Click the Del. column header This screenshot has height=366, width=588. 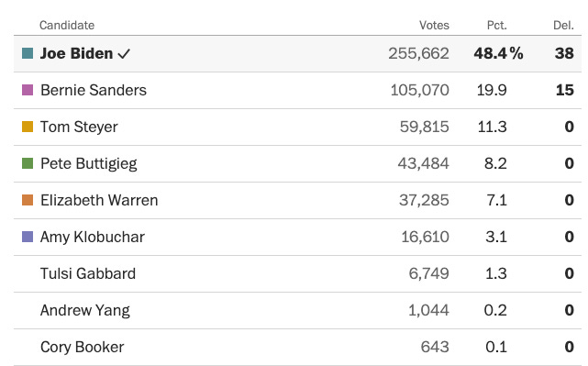point(563,25)
